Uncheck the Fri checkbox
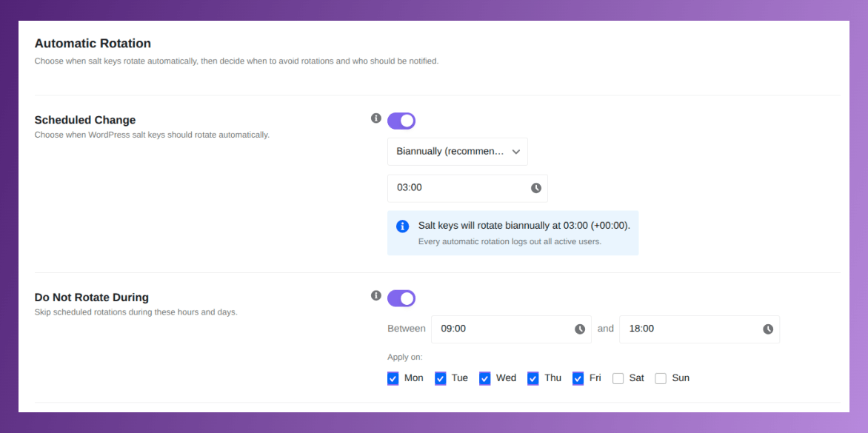 click(578, 379)
